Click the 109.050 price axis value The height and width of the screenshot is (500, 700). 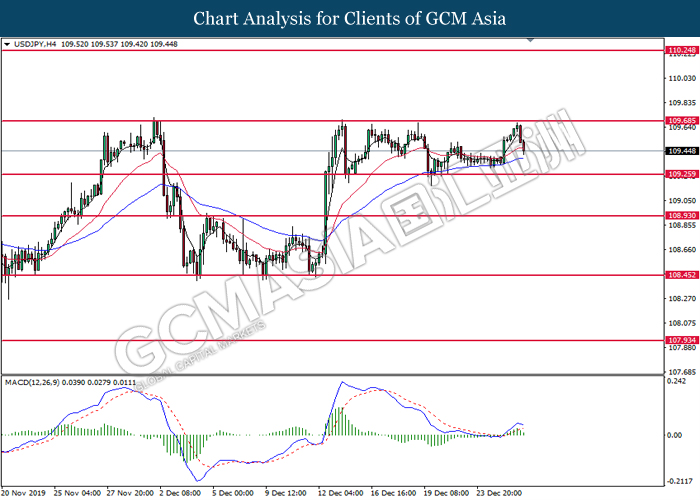coord(682,201)
